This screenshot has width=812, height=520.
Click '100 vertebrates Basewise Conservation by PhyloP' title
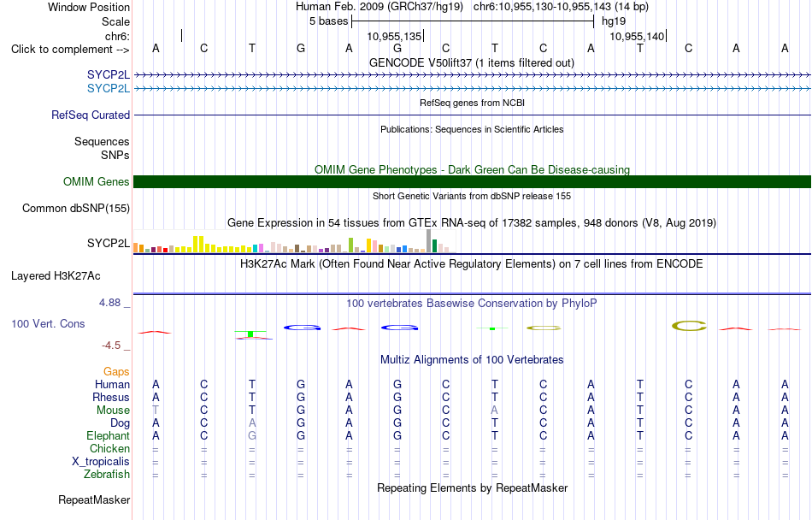point(471,304)
